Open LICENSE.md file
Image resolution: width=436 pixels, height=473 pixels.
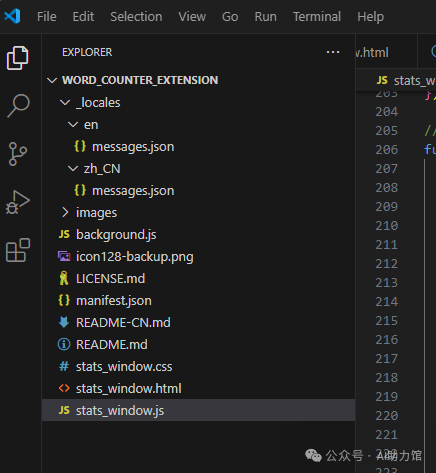click(110, 279)
